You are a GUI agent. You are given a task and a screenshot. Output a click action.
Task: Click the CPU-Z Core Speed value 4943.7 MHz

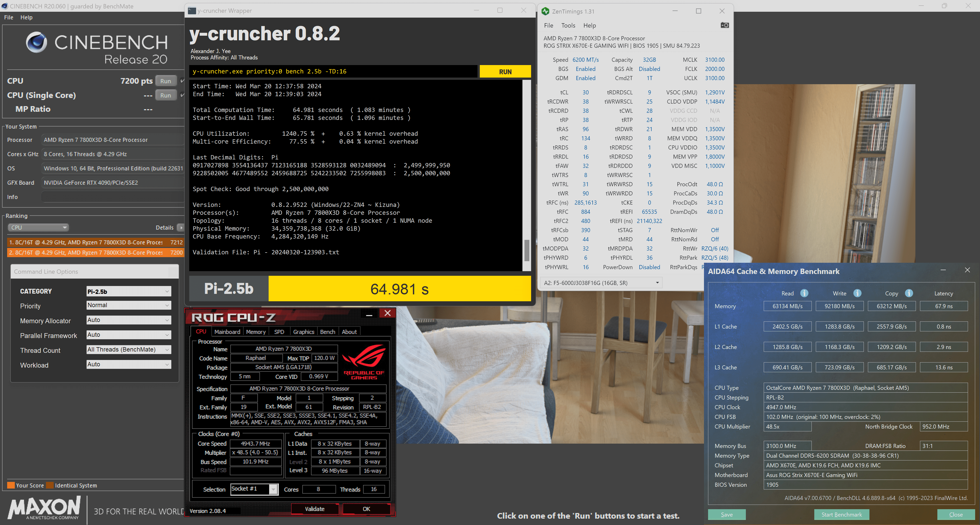point(256,444)
